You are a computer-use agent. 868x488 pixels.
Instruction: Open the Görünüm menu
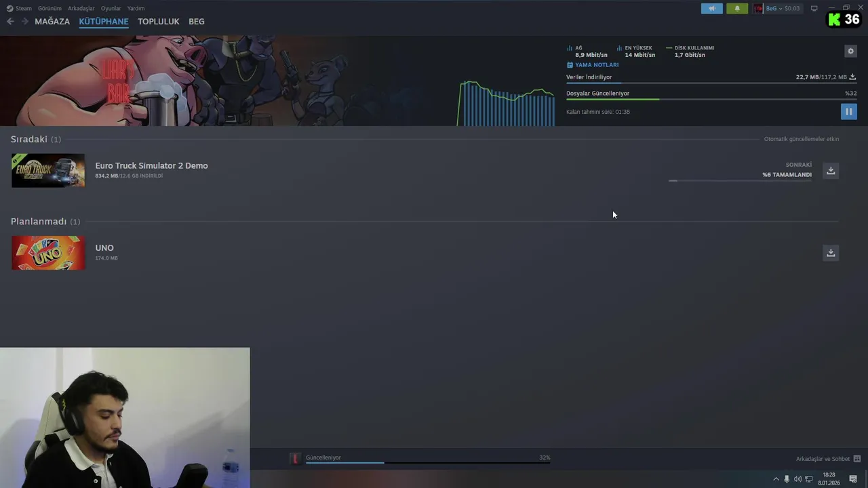(50, 8)
